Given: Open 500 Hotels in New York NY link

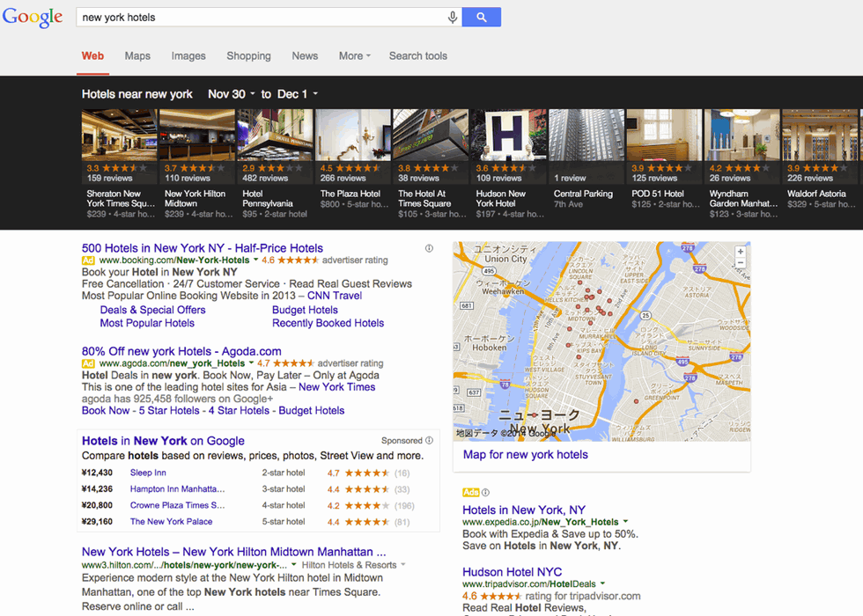Looking at the screenshot, I should [203, 248].
